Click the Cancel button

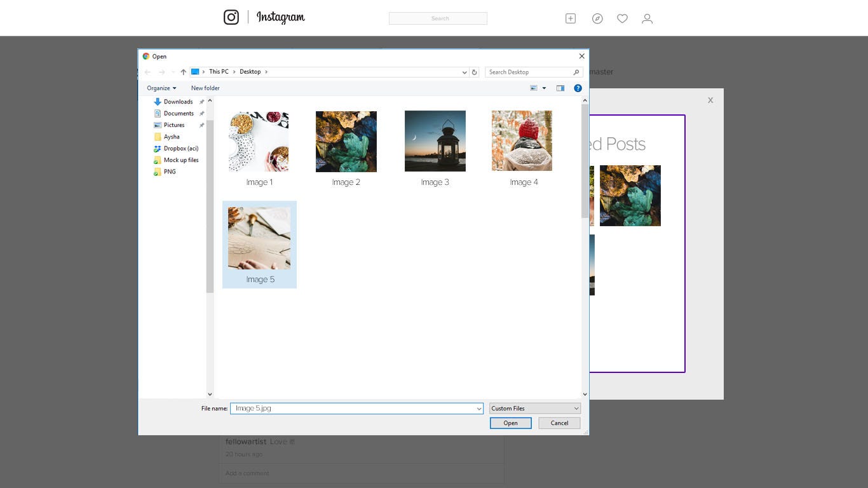pyautogui.click(x=559, y=423)
